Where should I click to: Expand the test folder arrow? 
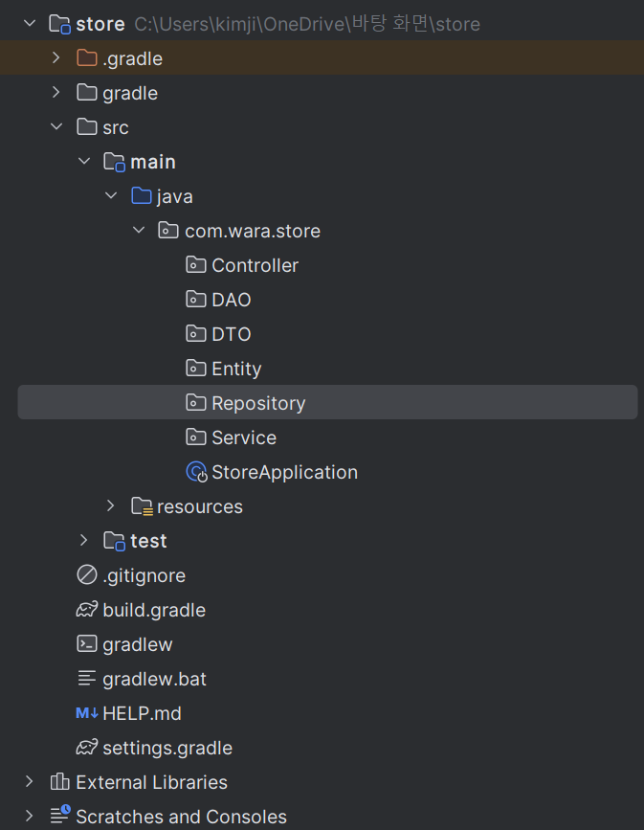[x=84, y=541]
